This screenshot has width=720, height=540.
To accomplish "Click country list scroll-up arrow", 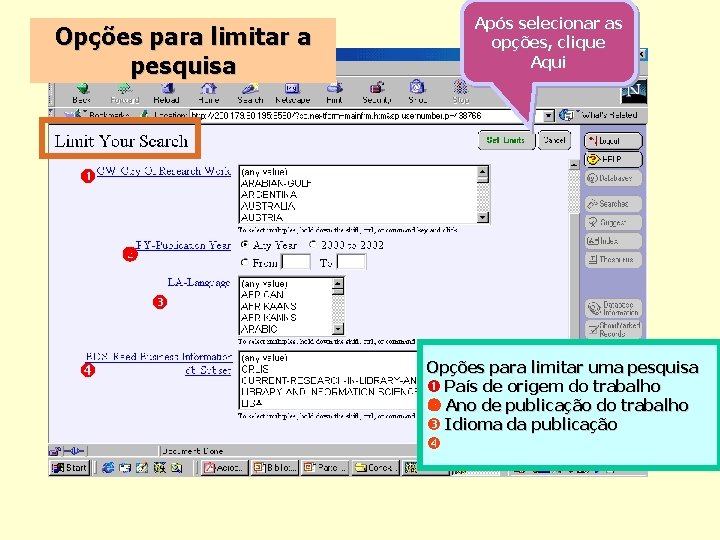I will point(483,173).
